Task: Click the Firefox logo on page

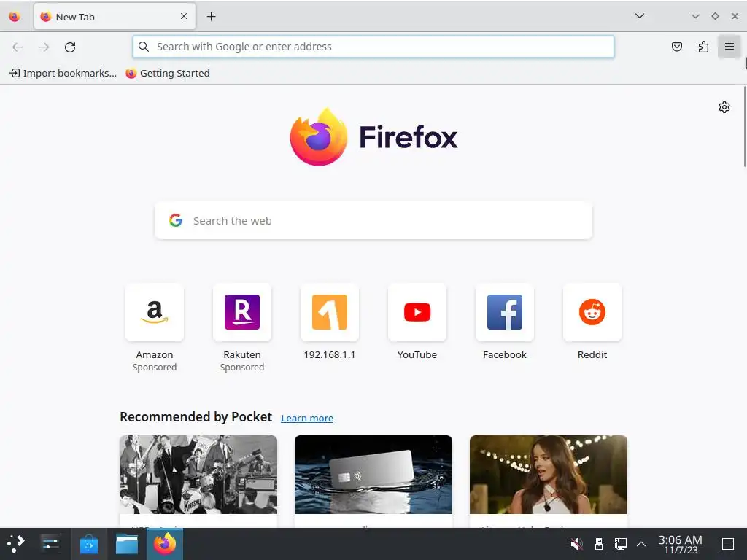Action: pyautogui.click(x=373, y=137)
